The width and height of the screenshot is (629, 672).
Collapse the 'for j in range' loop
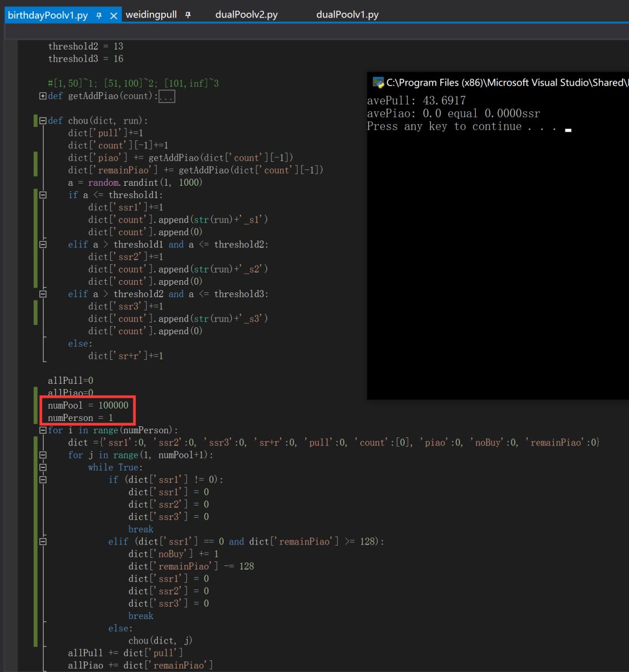[x=43, y=455]
